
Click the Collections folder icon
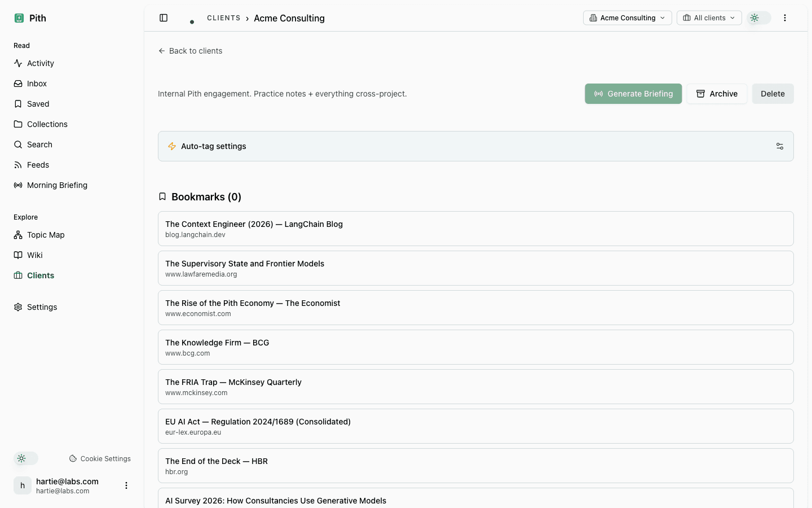click(18, 124)
